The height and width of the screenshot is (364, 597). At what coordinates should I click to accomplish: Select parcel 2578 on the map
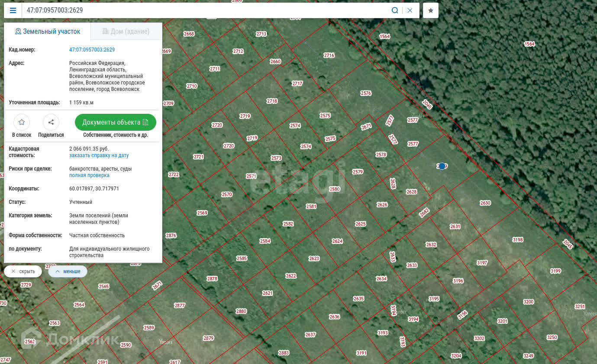(381, 155)
